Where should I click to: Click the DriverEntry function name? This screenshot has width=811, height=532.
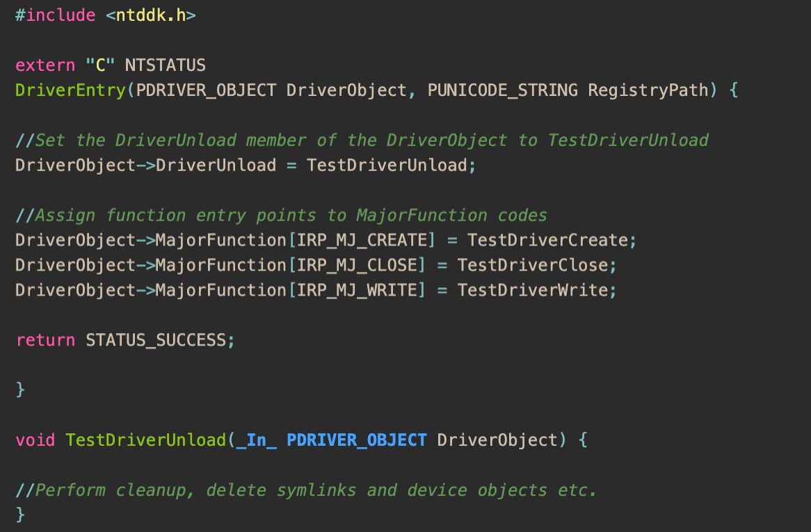70,90
